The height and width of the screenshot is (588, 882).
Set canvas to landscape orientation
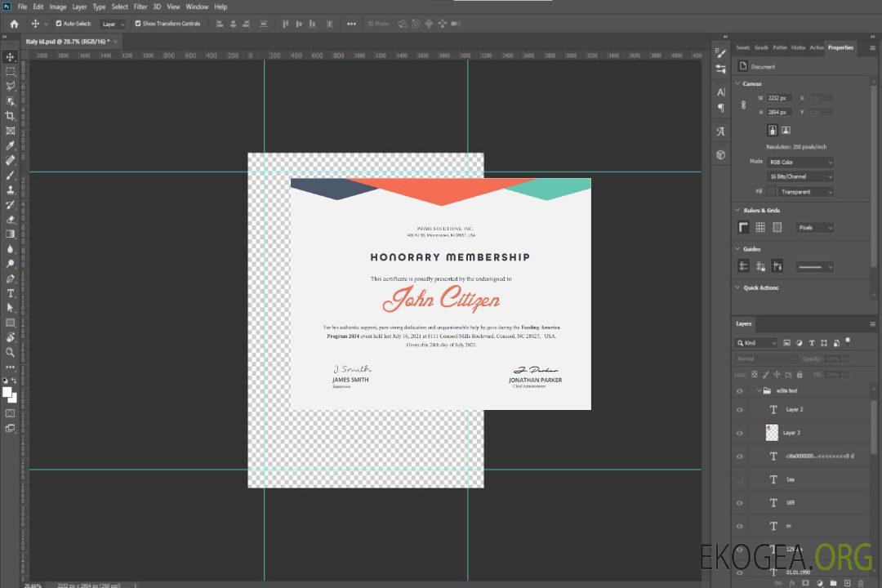pyautogui.click(x=786, y=130)
